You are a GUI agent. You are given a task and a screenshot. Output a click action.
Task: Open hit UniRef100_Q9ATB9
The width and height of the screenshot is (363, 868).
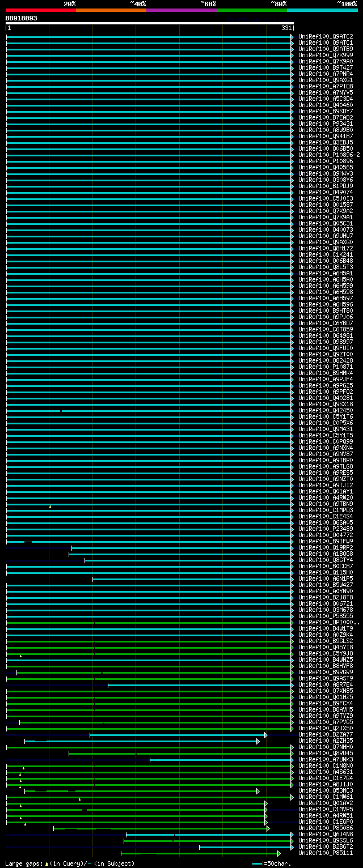tap(326, 49)
